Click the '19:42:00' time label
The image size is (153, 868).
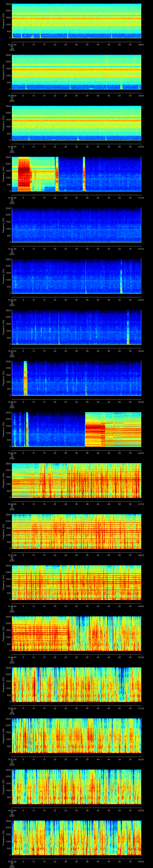(x=12, y=300)
